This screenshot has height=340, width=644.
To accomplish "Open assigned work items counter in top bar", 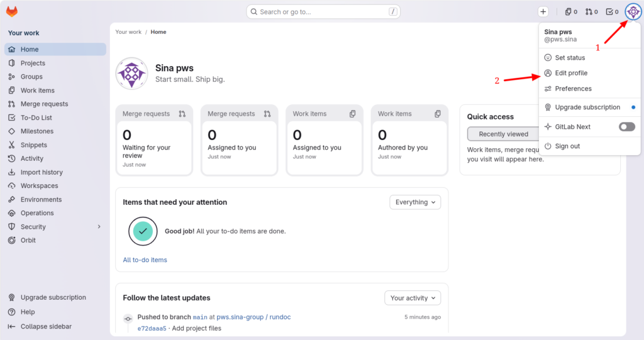I will (571, 12).
